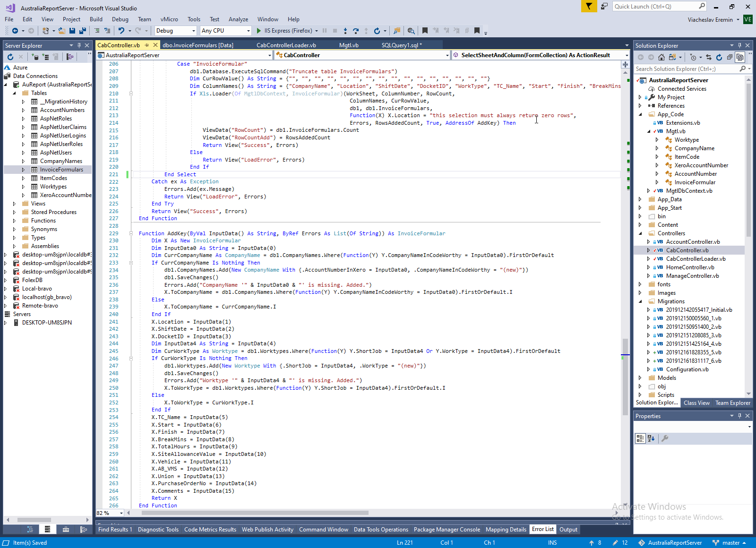
Task: Toggle auto-hide pin of the Properties panel
Action: coord(739,416)
